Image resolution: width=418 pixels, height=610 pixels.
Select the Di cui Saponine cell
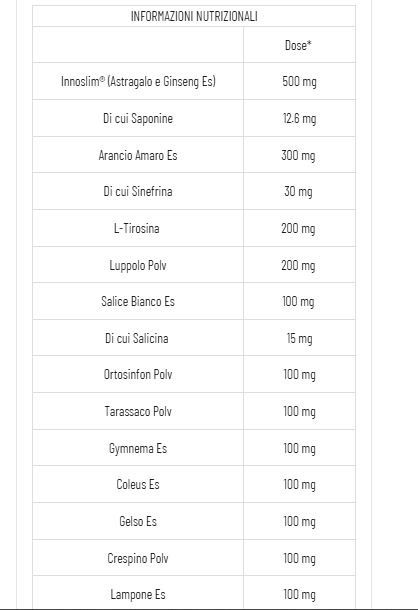coord(138,118)
